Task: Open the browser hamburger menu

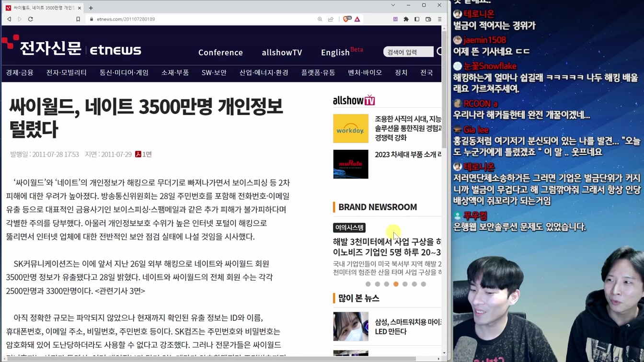Action: tap(439, 19)
